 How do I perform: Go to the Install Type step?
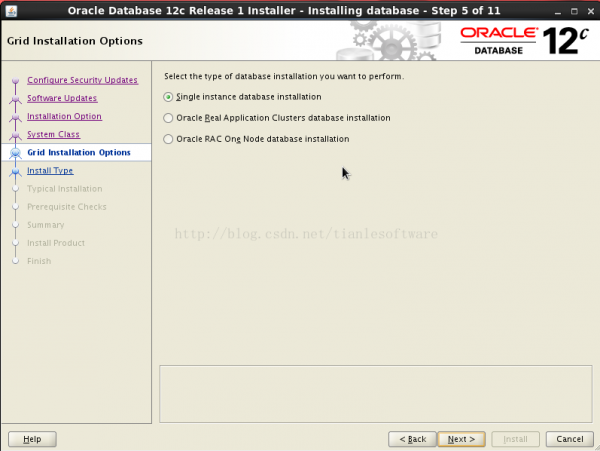[50, 171]
